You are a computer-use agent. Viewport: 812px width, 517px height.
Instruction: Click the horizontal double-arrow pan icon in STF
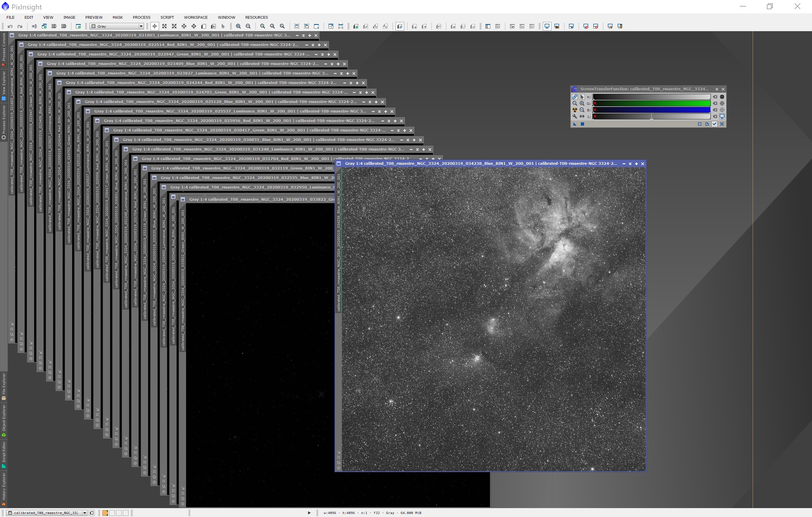(582, 116)
